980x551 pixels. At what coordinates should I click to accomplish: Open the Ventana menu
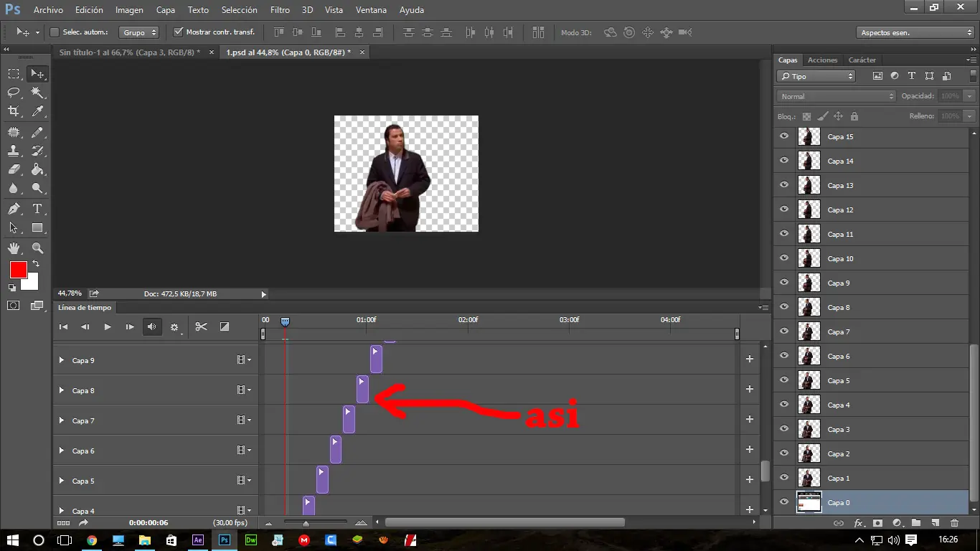click(x=372, y=10)
